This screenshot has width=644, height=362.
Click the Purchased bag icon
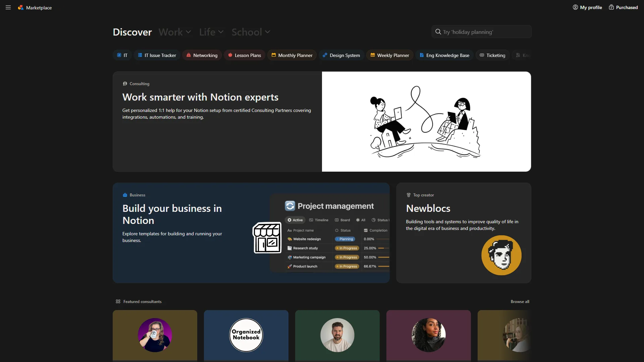611,7
